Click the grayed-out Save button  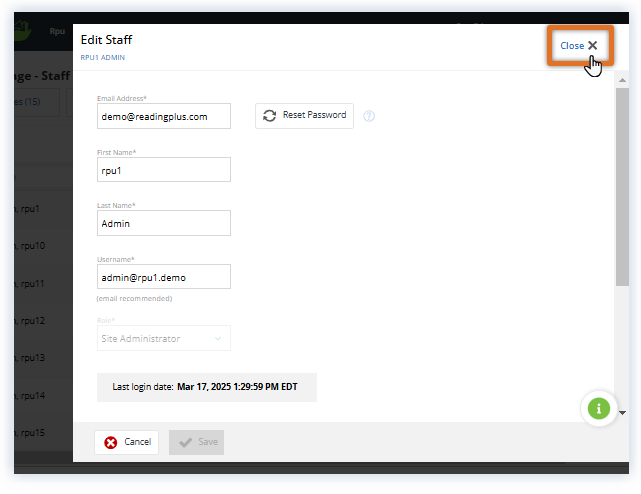(196, 442)
